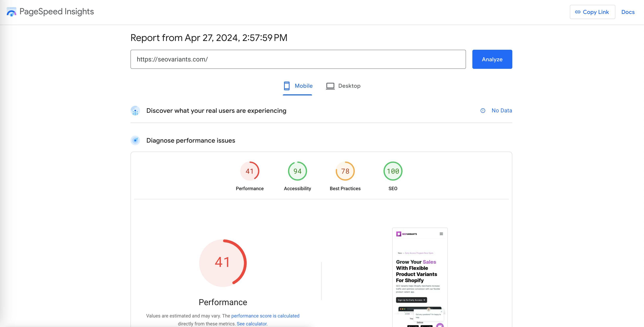644x327 pixels.
Task: Click the PageSpeed Insights logo icon
Action: (11, 12)
